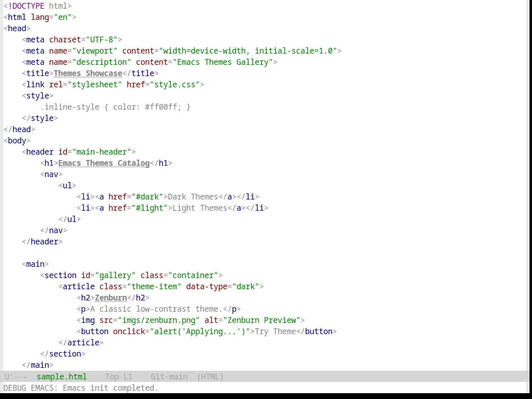Click the echo area message 'Emacs init completed.'
The image size is (532, 399).
[x=111, y=388]
